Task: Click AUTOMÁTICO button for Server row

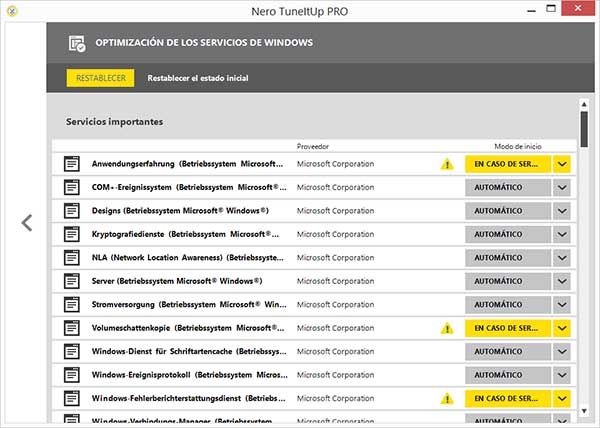Action: click(x=508, y=281)
